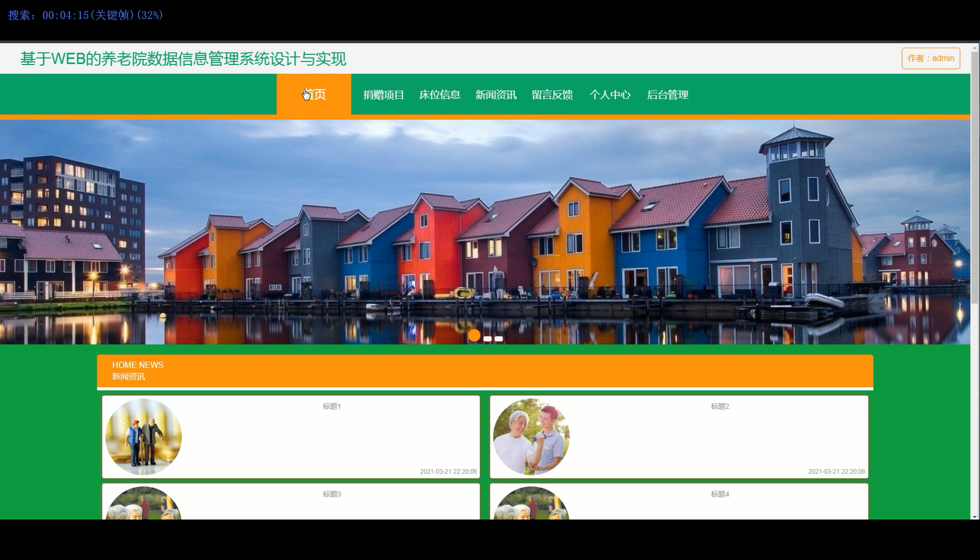Open news article 标题4
The height and width of the screenshot is (560, 980).
(718, 494)
